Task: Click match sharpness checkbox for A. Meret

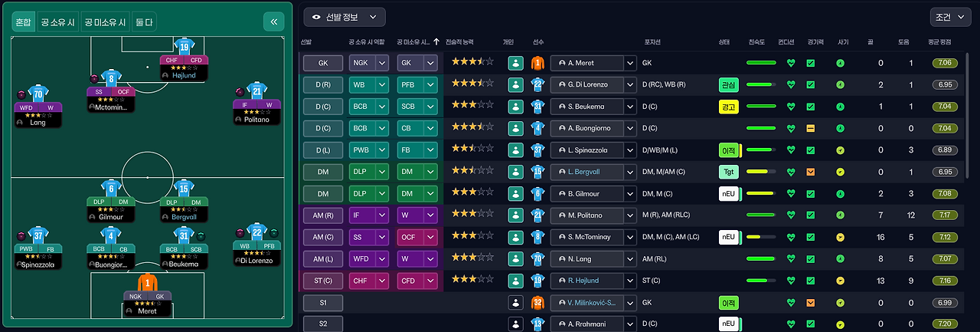Action: pyautogui.click(x=811, y=63)
